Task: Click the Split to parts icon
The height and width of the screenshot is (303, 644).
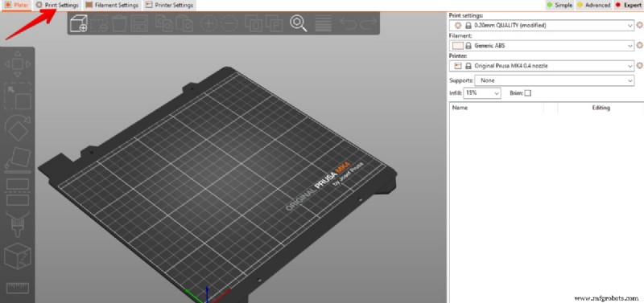Action: click(274, 23)
